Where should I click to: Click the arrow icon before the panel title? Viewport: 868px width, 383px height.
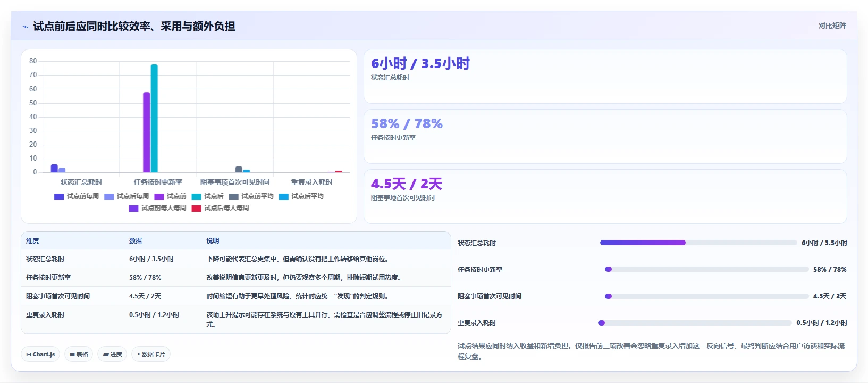[x=25, y=27]
